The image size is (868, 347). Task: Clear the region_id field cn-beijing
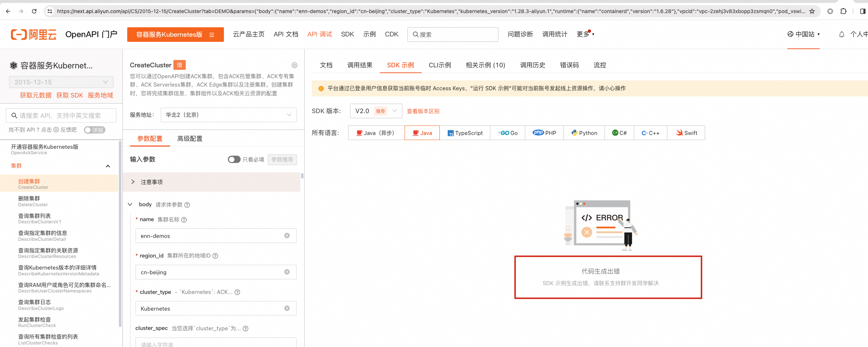[287, 272]
